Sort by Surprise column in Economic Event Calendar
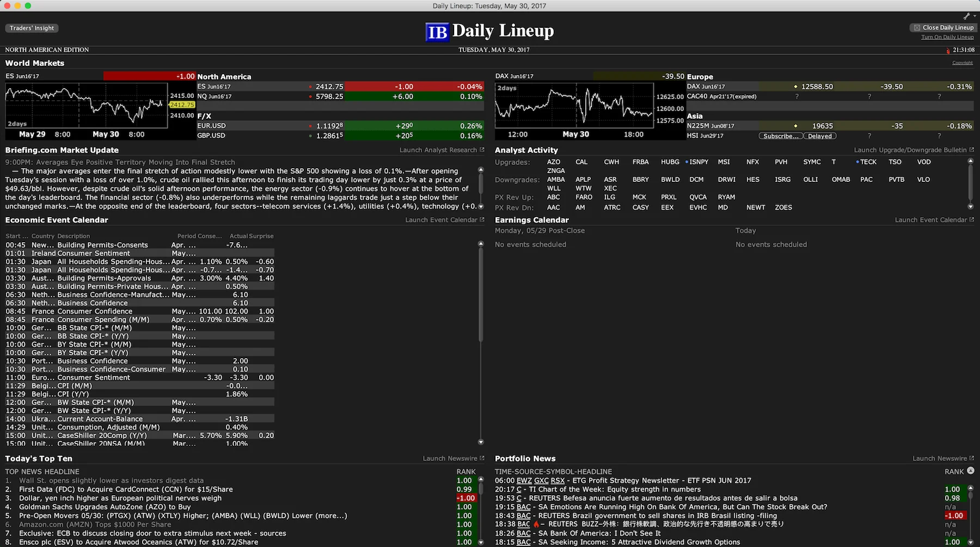Viewport: 980px width, 547px height. click(261, 236)
